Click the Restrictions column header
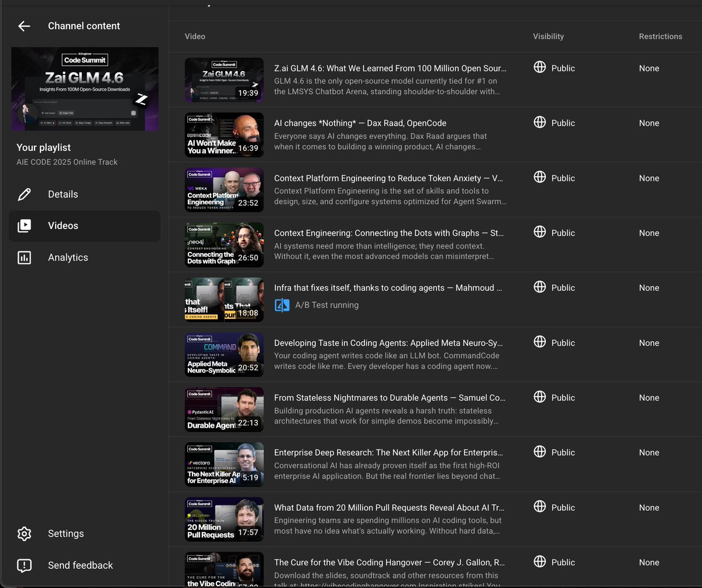Screen dimensions: 702x588 pyautogui.click(x=660, y=36)
